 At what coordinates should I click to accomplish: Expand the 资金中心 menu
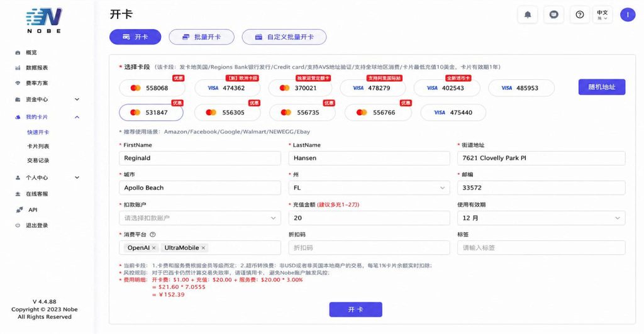tap(47, 99)
